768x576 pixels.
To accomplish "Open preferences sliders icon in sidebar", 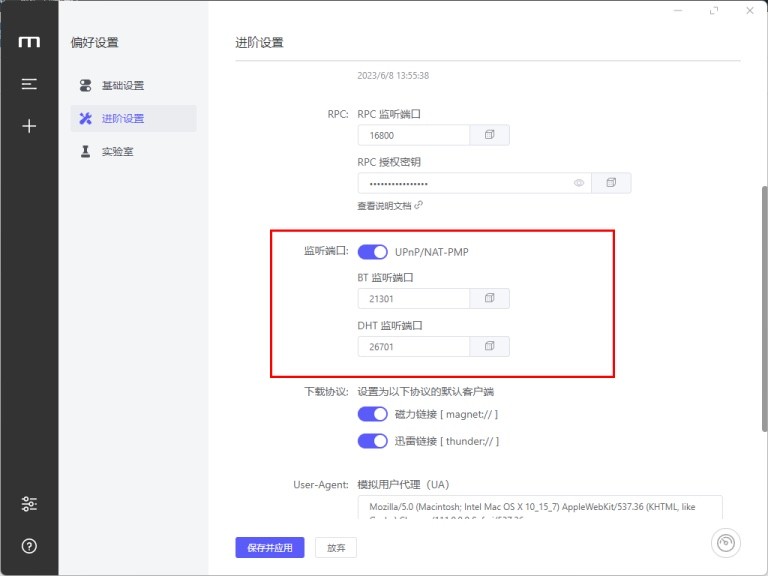I will coord(29,504).
